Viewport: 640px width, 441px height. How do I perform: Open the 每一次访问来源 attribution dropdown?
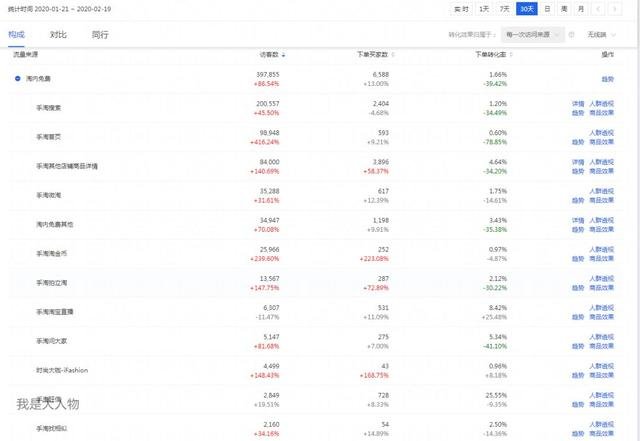[x=533, y=35]
